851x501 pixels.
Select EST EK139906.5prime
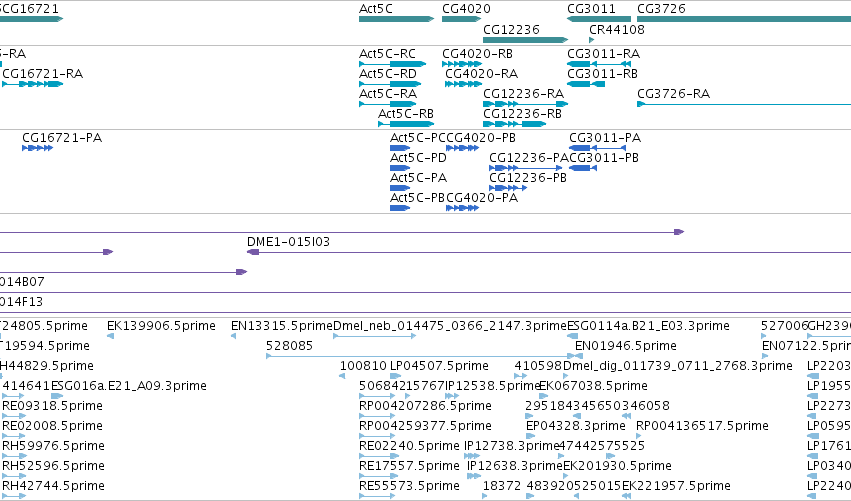pyautogui.click(x=161, y=326)
